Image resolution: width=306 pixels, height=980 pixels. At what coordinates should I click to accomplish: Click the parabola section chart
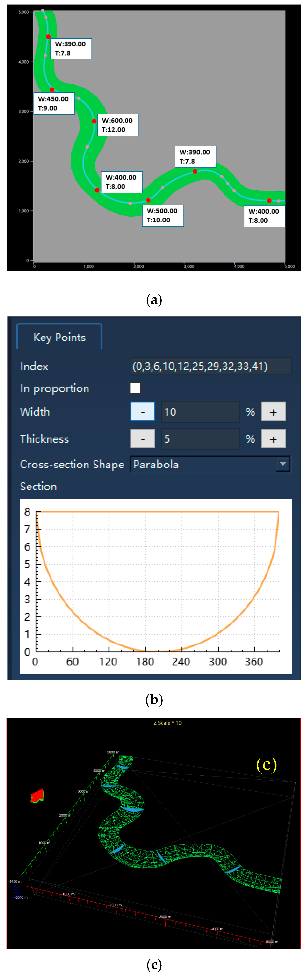[x=156, y=587]
